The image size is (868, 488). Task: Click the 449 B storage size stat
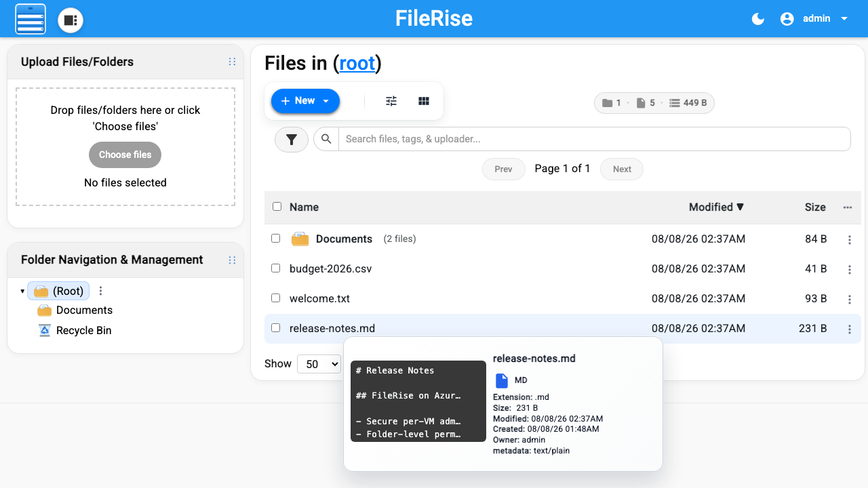tap(688, 103)
